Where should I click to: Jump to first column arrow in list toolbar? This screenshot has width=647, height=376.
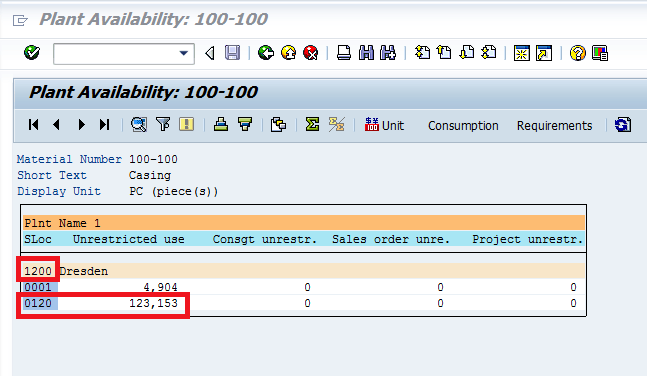34,125
